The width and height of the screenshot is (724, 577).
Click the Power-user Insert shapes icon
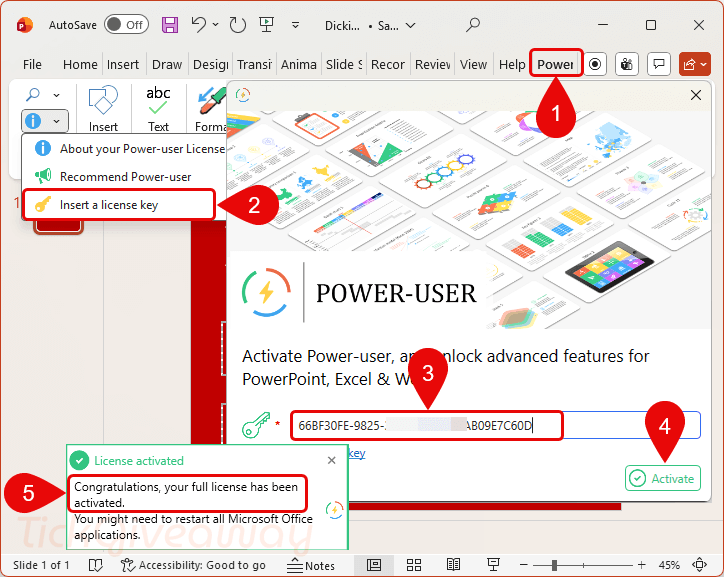tap(103, 100)
